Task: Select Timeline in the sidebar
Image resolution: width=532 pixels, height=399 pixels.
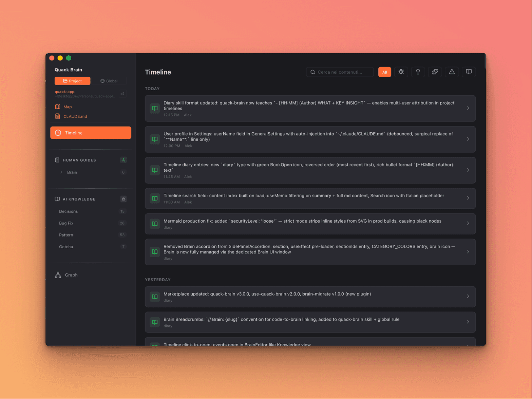Action: point(91,133)
